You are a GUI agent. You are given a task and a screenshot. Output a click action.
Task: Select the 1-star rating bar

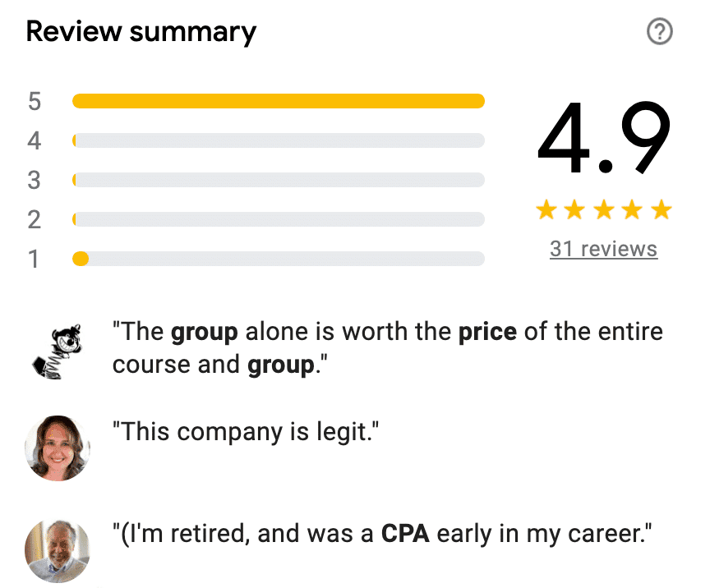279,258
